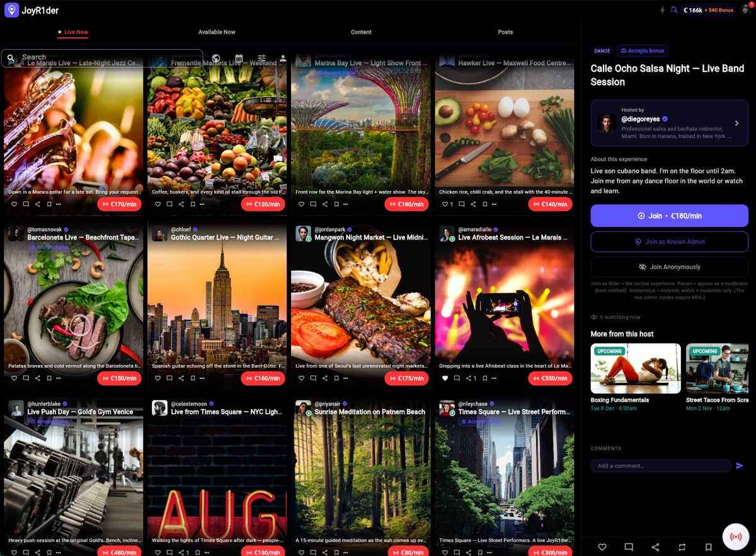This screenshot has width=756, height=556.
Task: Click the Accepts bonus badge in panel
Action: point(642,50)
